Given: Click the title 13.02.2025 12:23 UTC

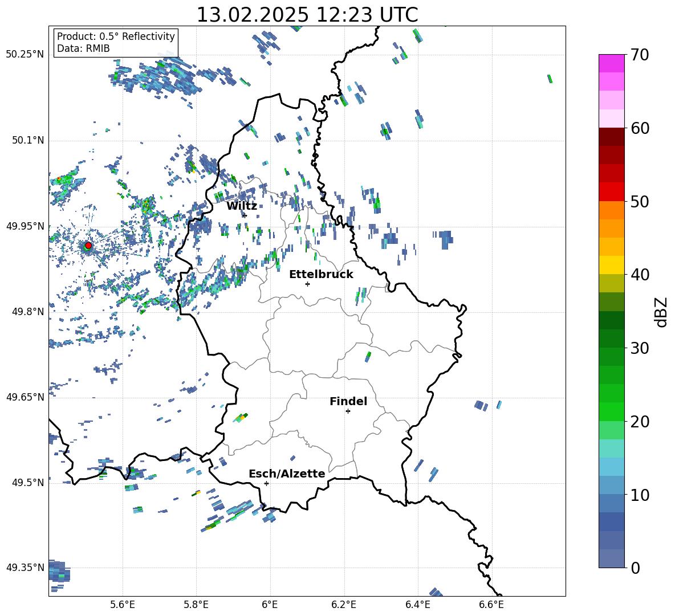Looking at the screenshot, I should (307, 15).
